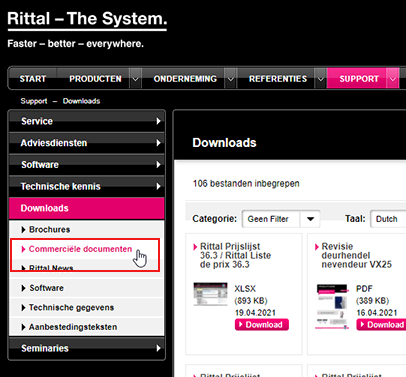
Task: Open Rittal Prijslijst 36.3 document title
Action: click(x=235, y=255)
